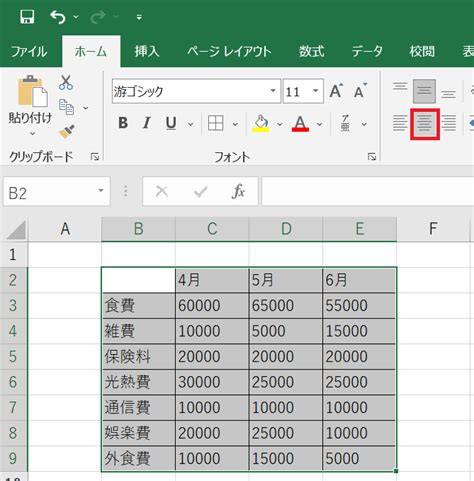Open underline style dropdown arrow
Image resolution: width=474 pixels, height=481 pixels.
(x=190, y=124)
